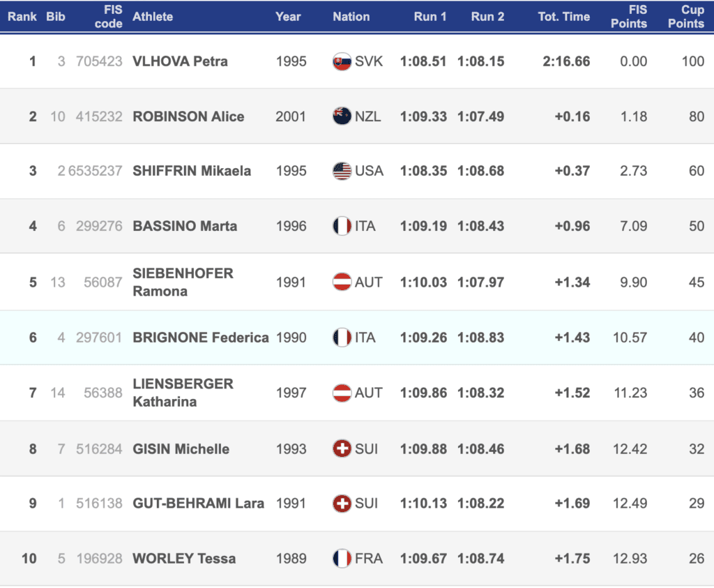Click the France flag icon beside FRA
The height and width of the screenshot is (588, 714).
342,559
